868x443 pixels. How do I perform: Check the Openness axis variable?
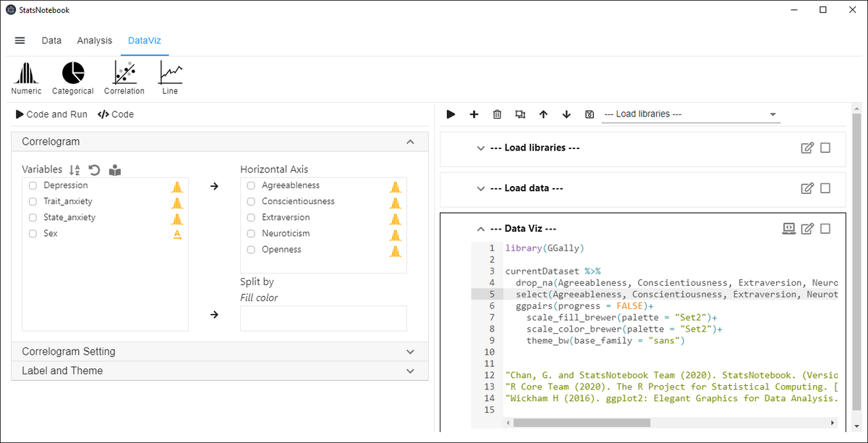(251, 250)
